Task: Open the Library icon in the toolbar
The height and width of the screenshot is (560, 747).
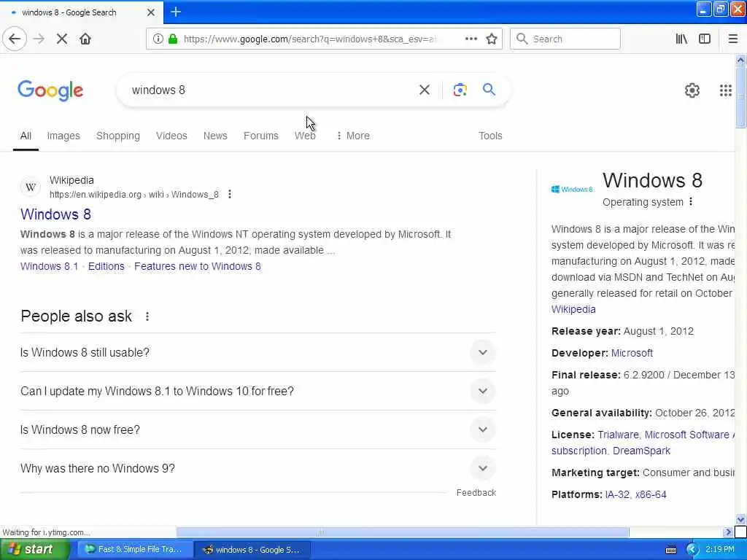Action: coord(681,39)
